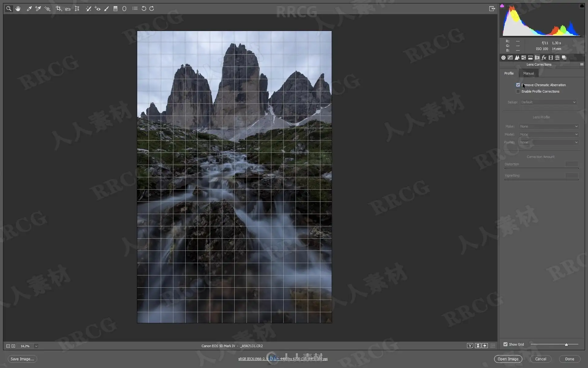Click the zoom percentage field

[x=25, y=346]
